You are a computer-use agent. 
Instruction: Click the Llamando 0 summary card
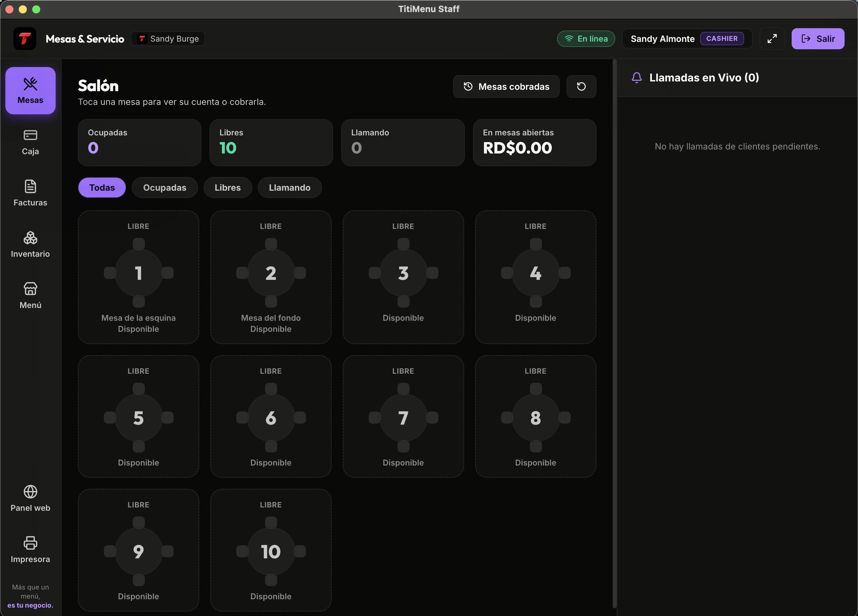point(403,143)
